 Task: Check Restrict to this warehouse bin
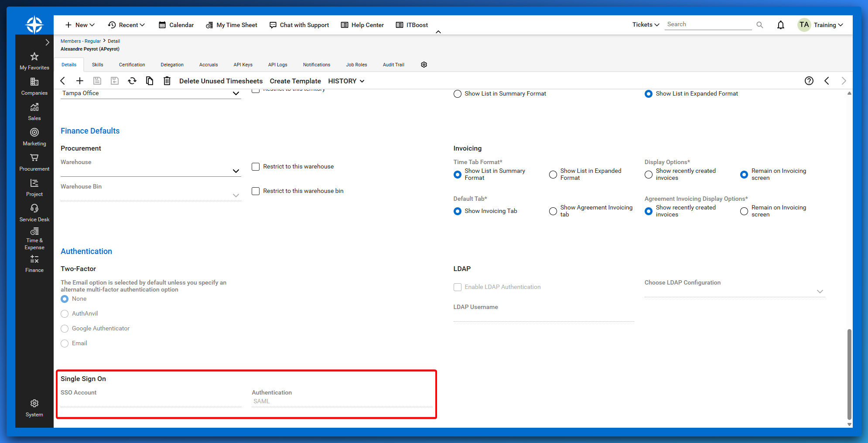click(x=256, y=191)
